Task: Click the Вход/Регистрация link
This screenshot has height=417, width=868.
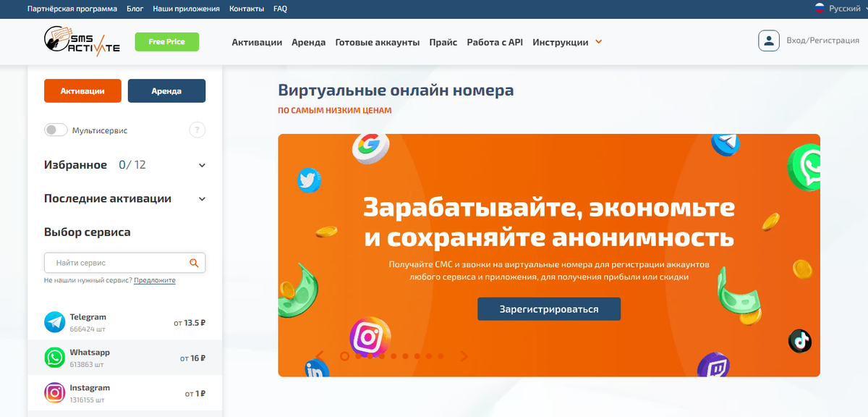Action: pos(822,41)
